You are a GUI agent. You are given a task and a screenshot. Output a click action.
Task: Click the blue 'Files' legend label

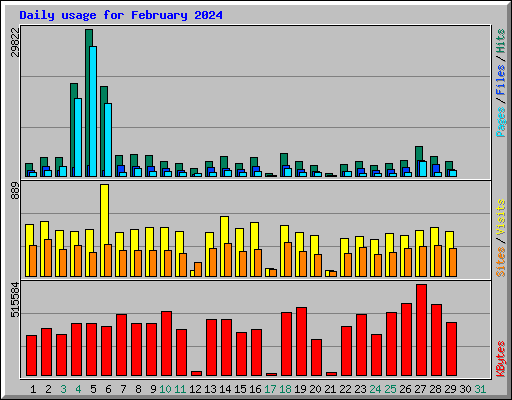(x=500, y=80)
